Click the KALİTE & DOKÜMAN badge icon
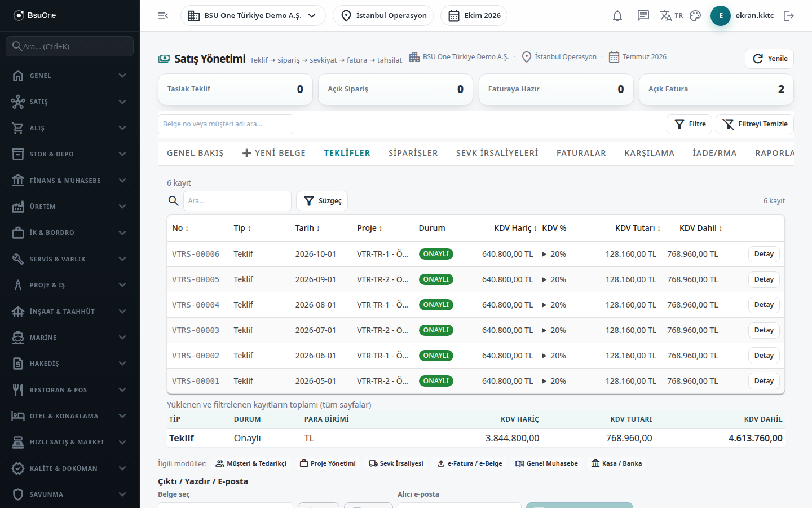Image resolution: width=812 pixels, height=508 pixels. (x=18, y=468)
